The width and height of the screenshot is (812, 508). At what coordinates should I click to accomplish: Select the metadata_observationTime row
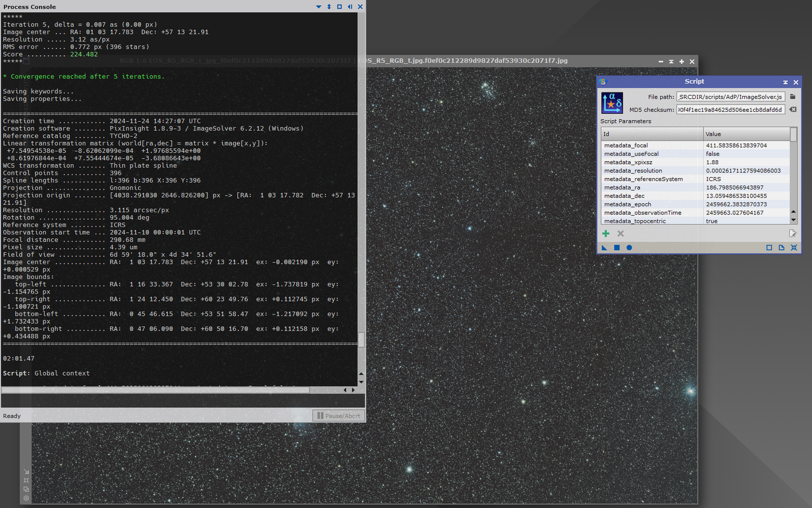pos(696,212)
